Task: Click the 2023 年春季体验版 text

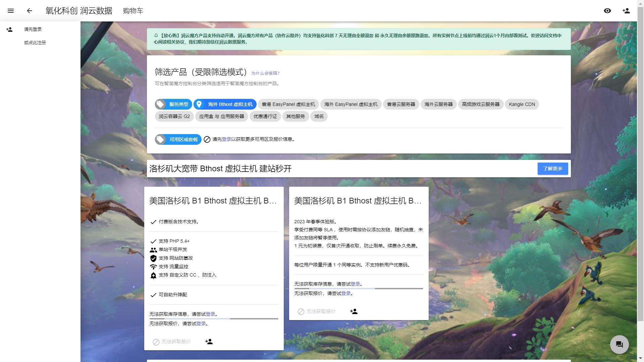Action: tap(316, 222)
